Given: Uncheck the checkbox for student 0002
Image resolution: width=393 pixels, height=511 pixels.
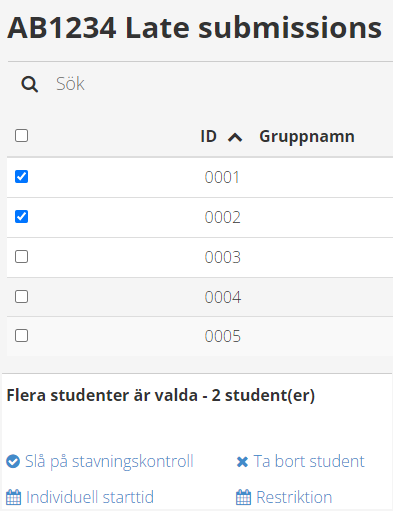Looking at the screenshot, I should click(x=21, y=217).
